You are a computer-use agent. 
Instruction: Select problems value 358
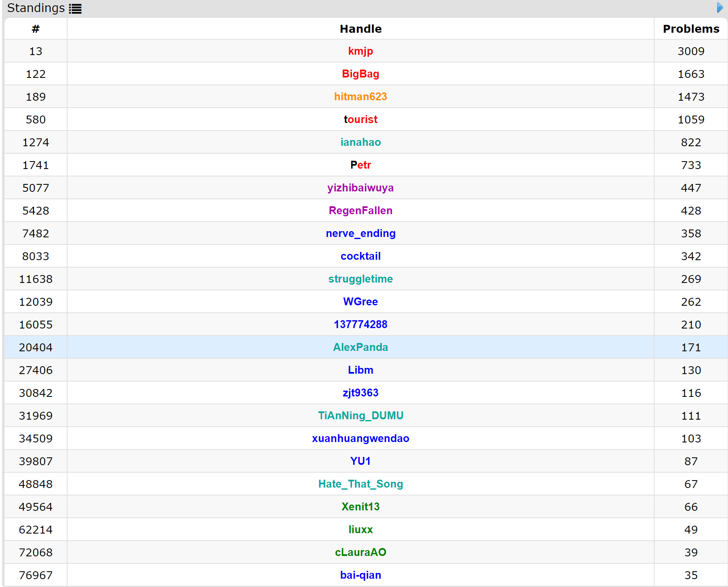click(x=691, y=234)
